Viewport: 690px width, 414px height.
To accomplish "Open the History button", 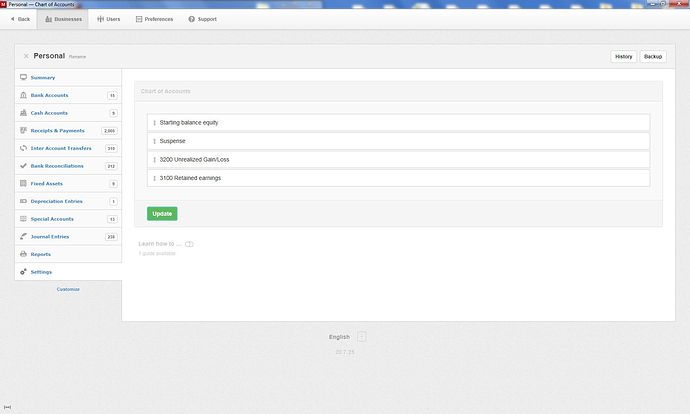I will click(624, 56).
